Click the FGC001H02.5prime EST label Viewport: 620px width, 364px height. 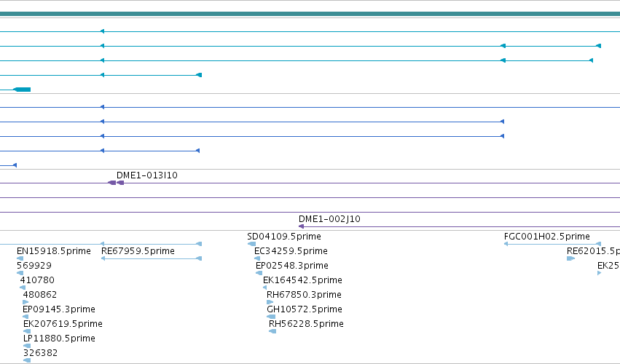(x=547, y=237)
